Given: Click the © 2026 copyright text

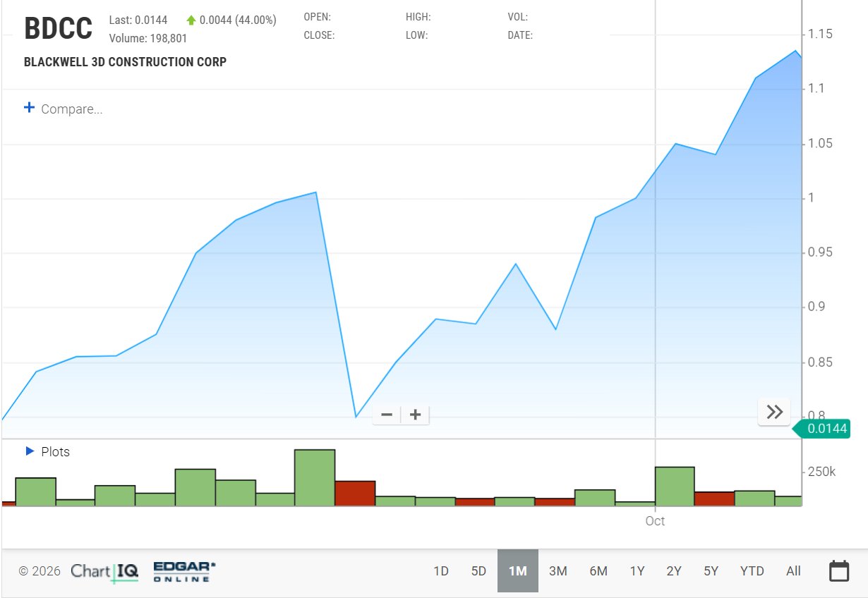Looking at the screenshot, I should point(40,571).
